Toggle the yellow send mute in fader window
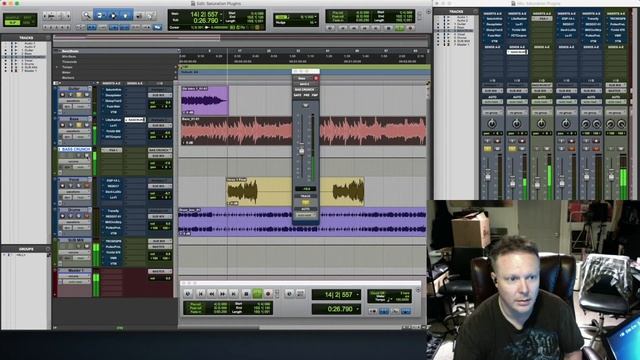 click(x=305, y=202)
